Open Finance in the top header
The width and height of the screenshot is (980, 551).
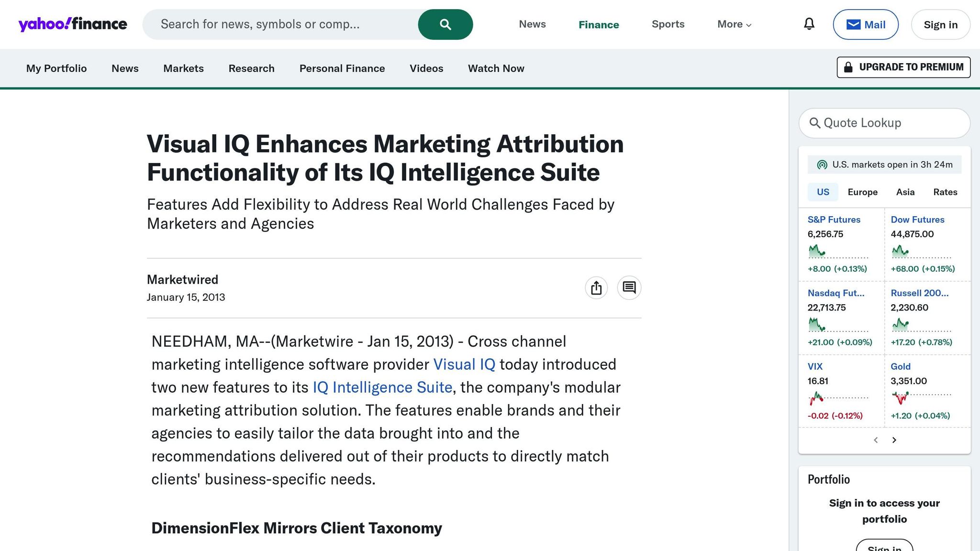coord(599,25)
